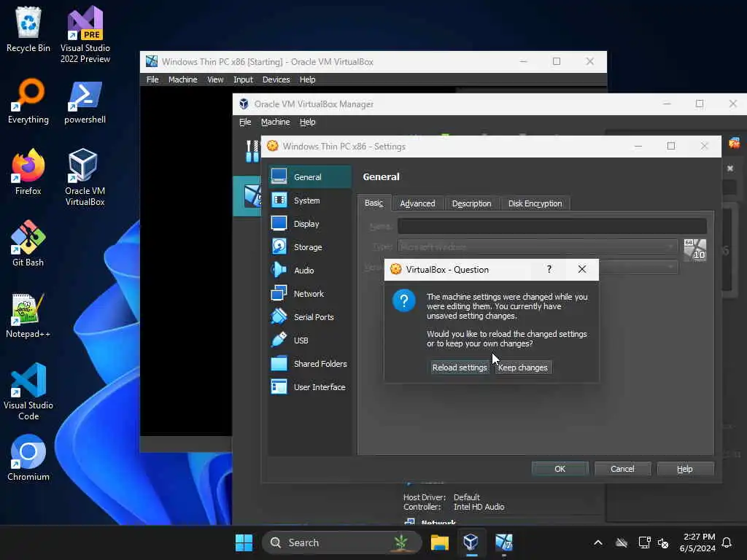Open the User Interface settings category
This screenshot has height=560, width=747.
(x=309, y=386)
